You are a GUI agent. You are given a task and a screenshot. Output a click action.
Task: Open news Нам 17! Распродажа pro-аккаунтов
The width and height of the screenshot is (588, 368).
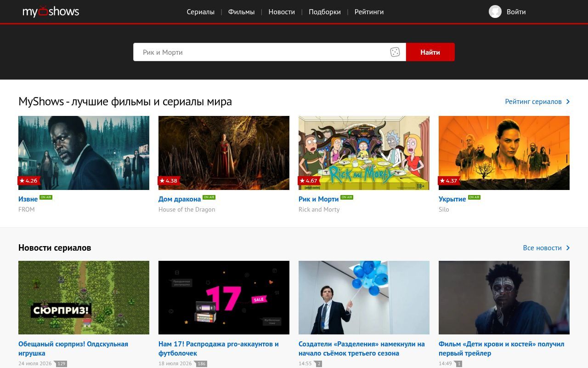[219, 349]
